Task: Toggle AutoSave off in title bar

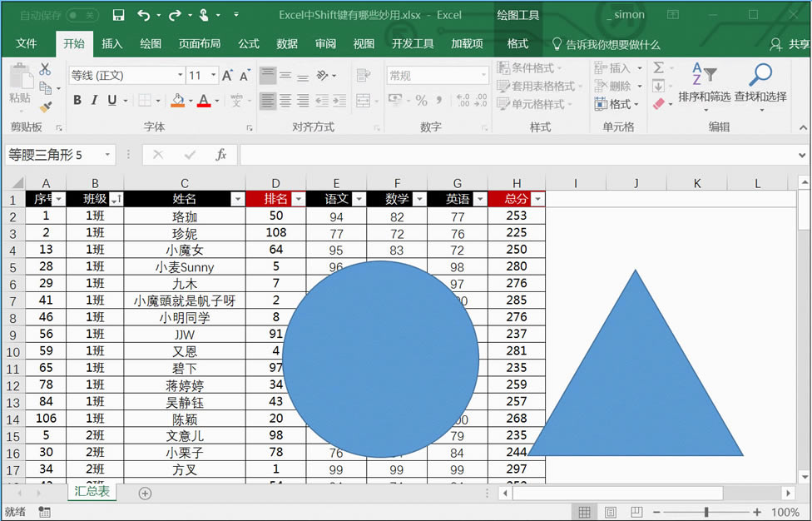Action: click(82, 14)
